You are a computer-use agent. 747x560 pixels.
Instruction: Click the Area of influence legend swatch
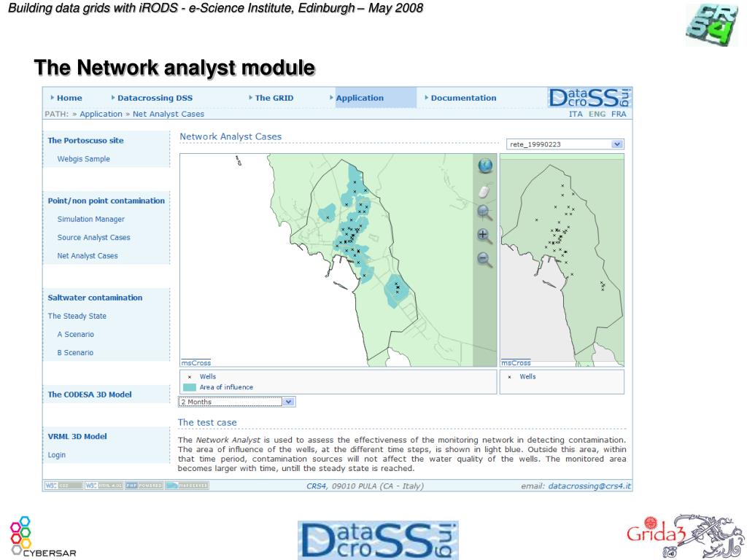[x=190, y=387]
